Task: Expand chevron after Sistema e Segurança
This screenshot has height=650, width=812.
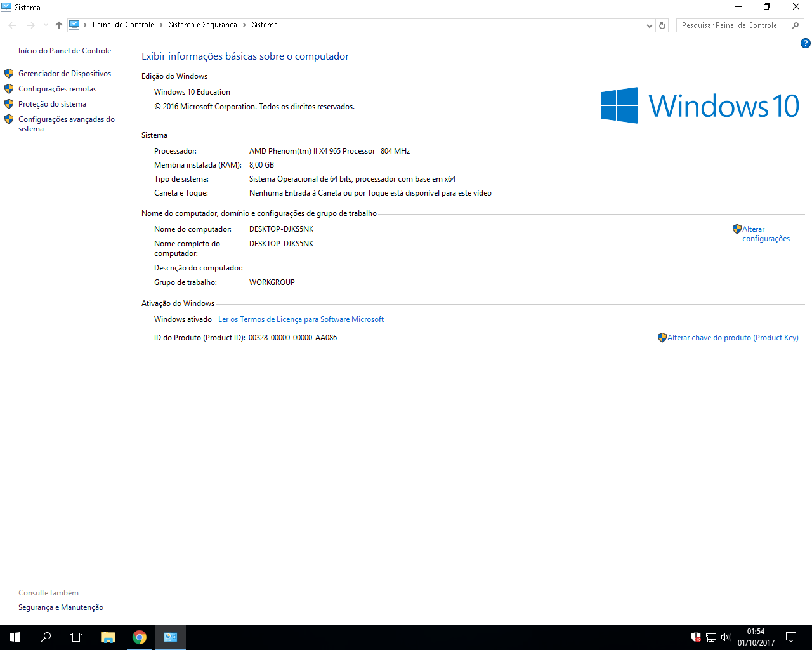Action: (x=244, y=25)
